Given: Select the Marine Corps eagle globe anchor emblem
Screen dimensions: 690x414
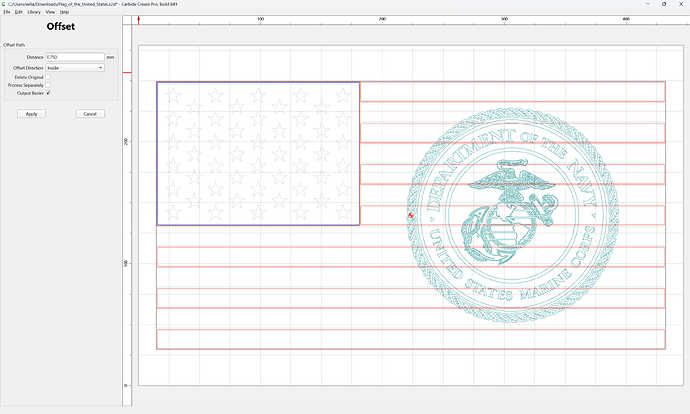Looking at the screenshot, I should pos(511,212).
